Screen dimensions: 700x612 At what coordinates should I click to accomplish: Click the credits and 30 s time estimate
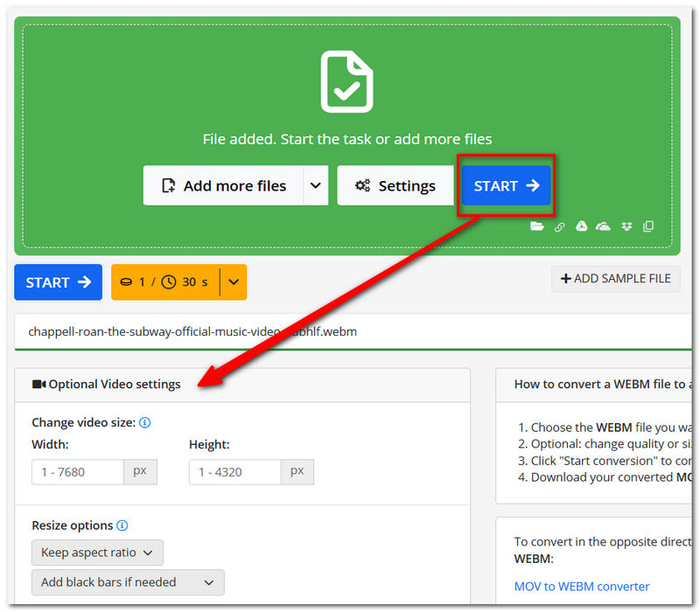(165, 282)
